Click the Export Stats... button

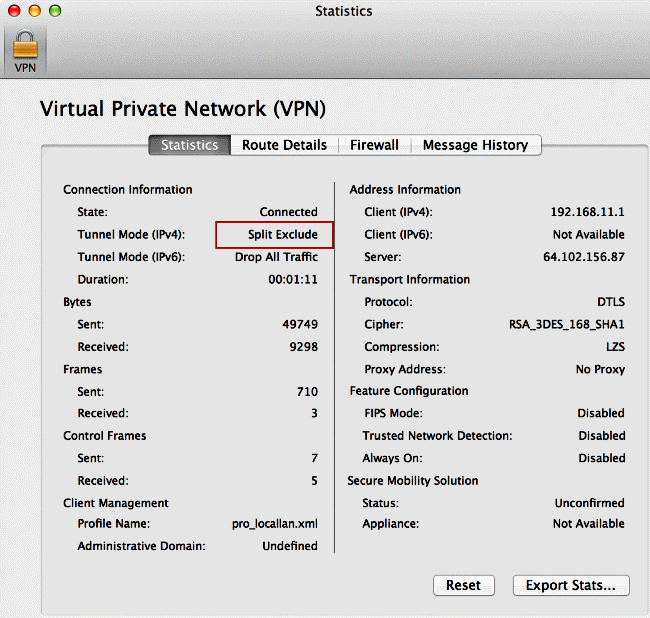point(571,585)
